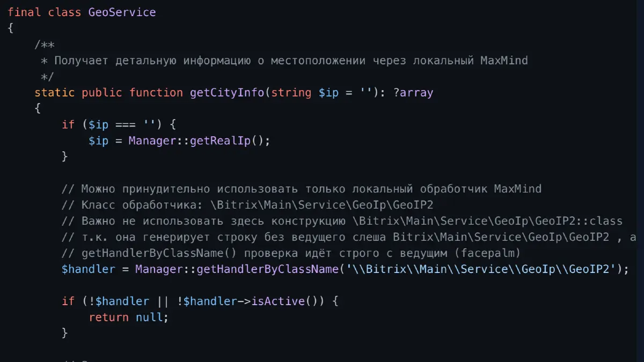Click the 'string' type hint of $ip parameter
The width and height of the screenshot is (644, 362).
pos(291,93)
